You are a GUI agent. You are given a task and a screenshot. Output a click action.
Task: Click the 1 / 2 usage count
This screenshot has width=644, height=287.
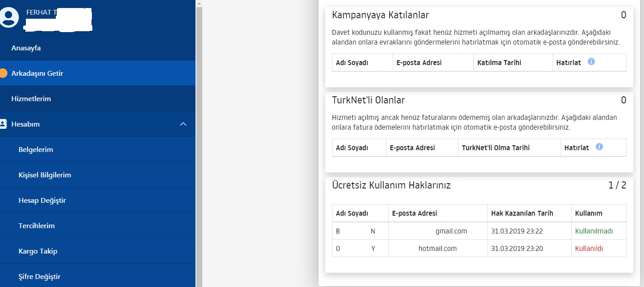point(617,185)
